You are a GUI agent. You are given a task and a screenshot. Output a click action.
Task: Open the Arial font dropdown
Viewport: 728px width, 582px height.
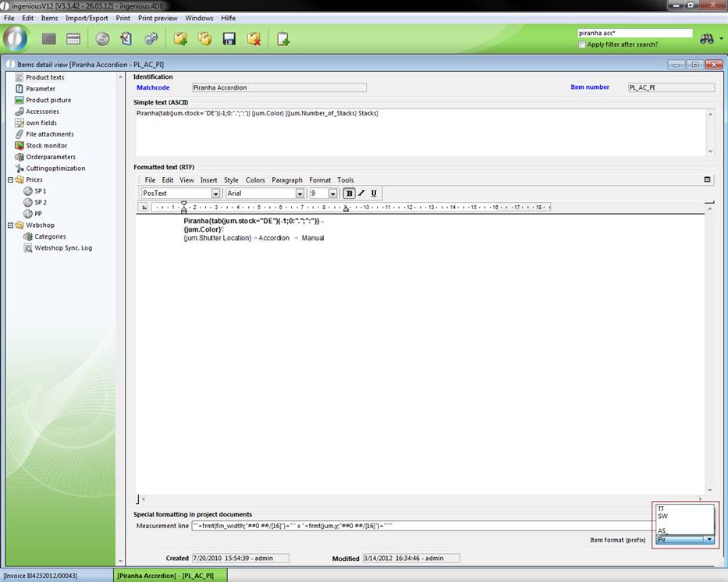tap(300, 193)
